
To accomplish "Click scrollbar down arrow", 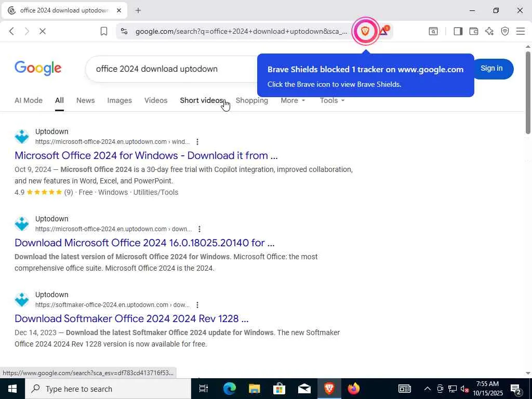I will [x=528, y=373].
